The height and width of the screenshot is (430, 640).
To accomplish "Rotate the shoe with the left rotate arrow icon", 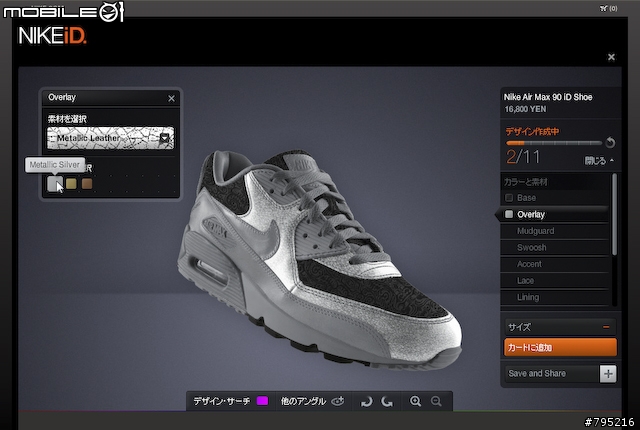I will pos(367,402).
